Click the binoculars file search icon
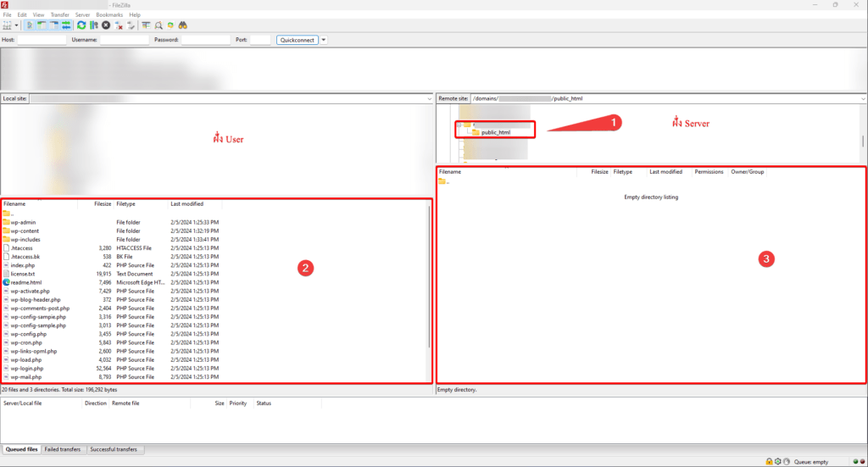Image resolution: width=868 pixels, height=467 pixels. [x=182, y=25]
